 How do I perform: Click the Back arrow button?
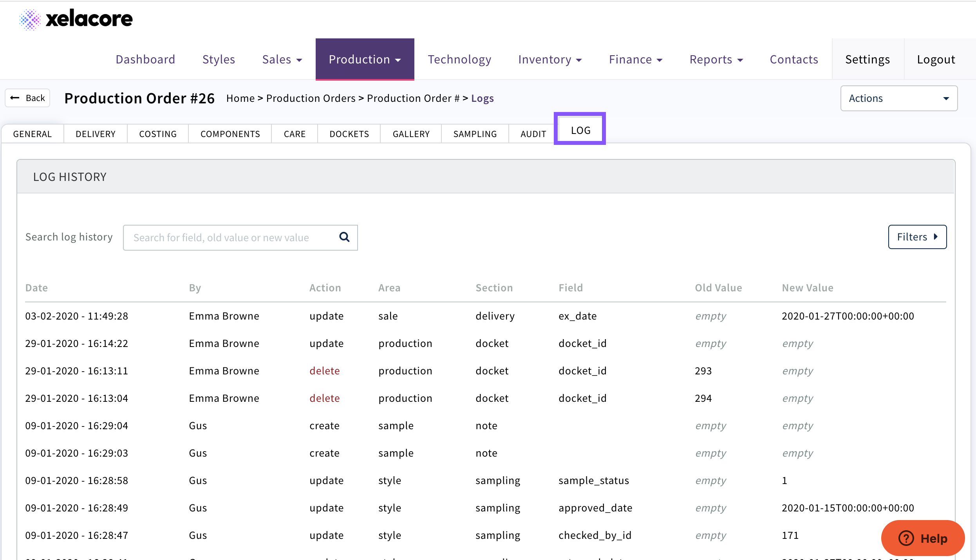27,98
